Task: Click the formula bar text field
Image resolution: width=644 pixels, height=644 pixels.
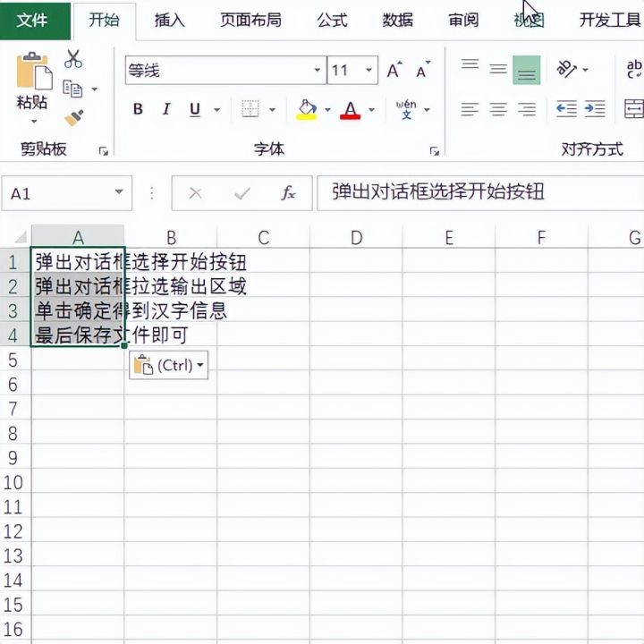Action: [480, 192]
